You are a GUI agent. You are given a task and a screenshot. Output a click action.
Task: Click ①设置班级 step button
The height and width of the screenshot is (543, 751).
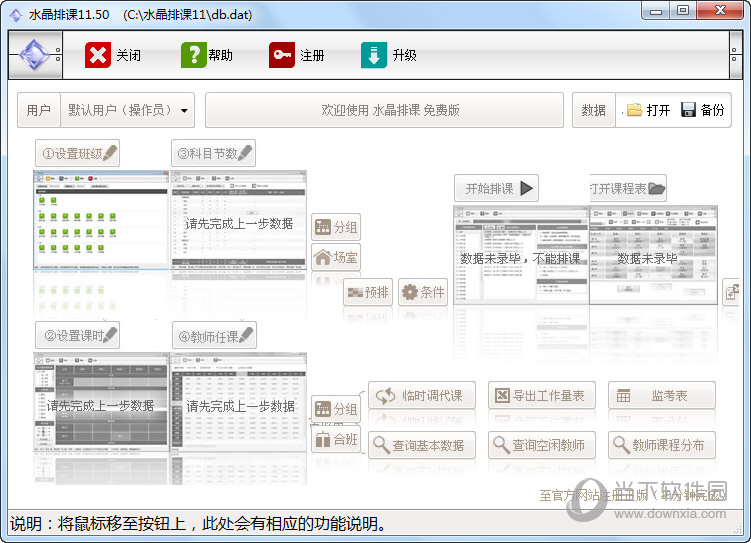click(78, 154)
